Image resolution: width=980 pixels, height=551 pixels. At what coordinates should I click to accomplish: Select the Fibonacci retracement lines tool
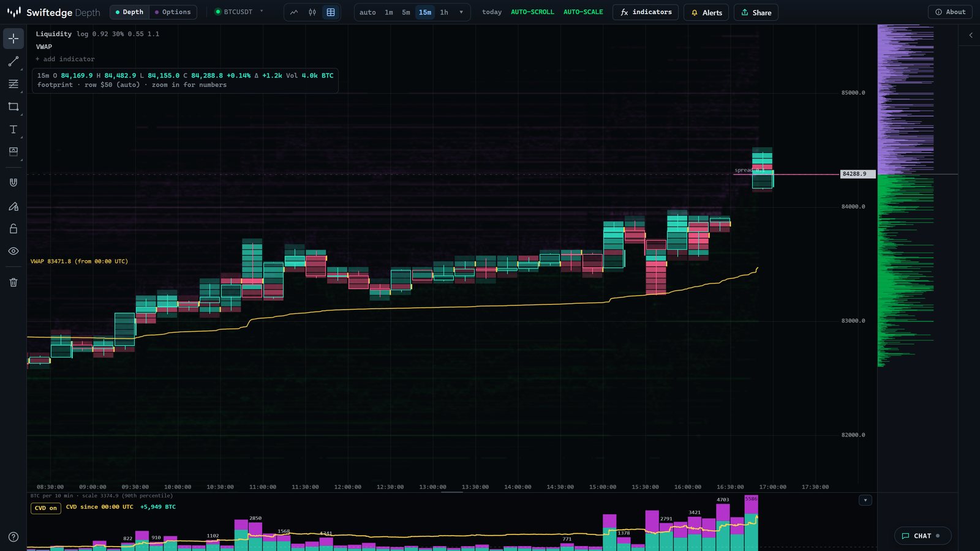click(13, 84)
